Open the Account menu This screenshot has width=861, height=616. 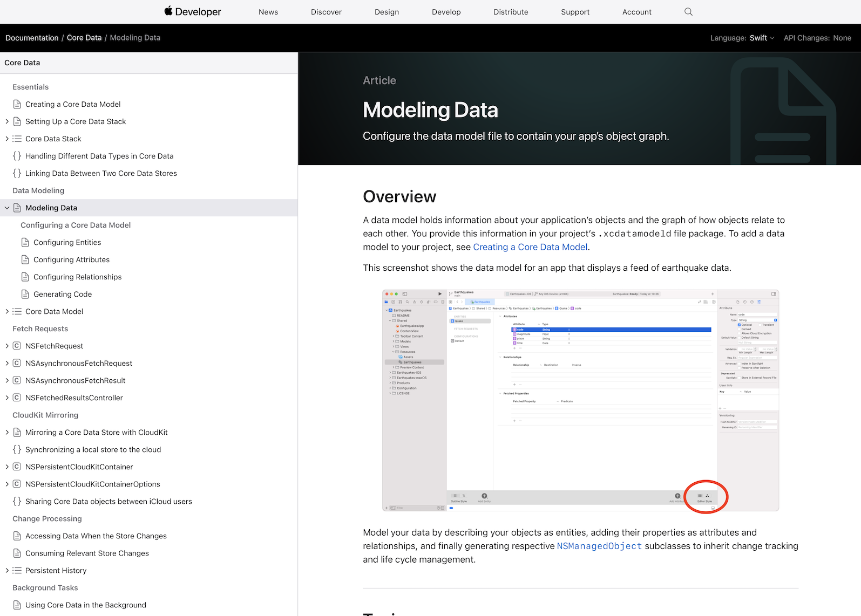pyautogui.click(x=637, y=12)
